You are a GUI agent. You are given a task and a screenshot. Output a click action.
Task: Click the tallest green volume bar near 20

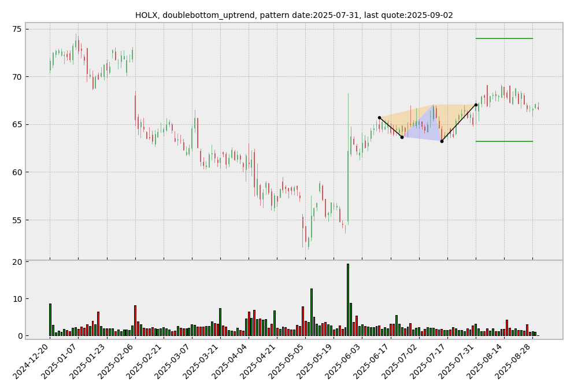pyautogui.click(x=348, y=299)
